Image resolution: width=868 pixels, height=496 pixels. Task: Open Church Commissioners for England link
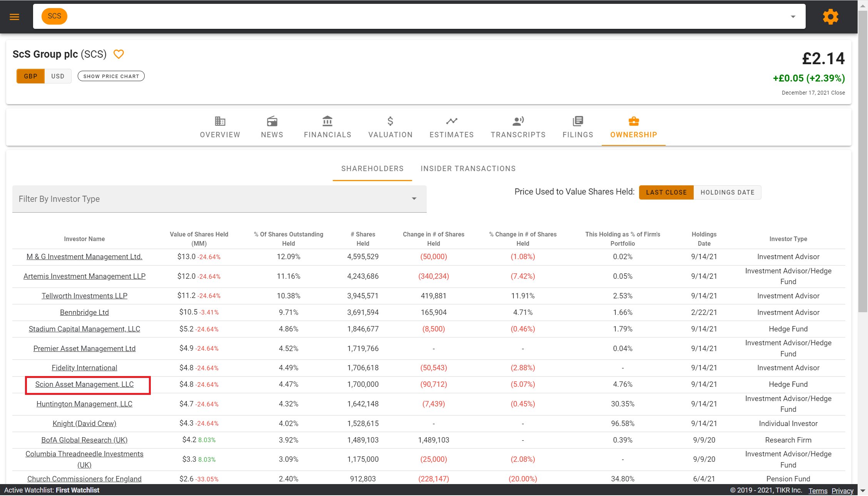click(x=84, y=479)
